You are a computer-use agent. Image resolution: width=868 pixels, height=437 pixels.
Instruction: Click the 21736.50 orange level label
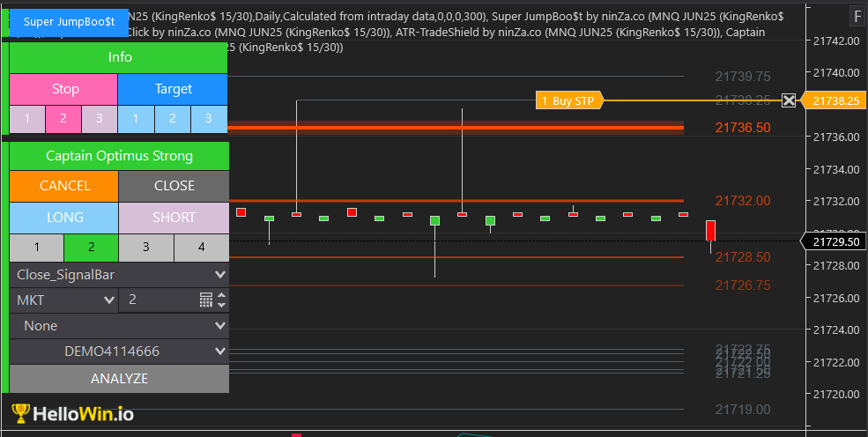click(x=743, y=128)
